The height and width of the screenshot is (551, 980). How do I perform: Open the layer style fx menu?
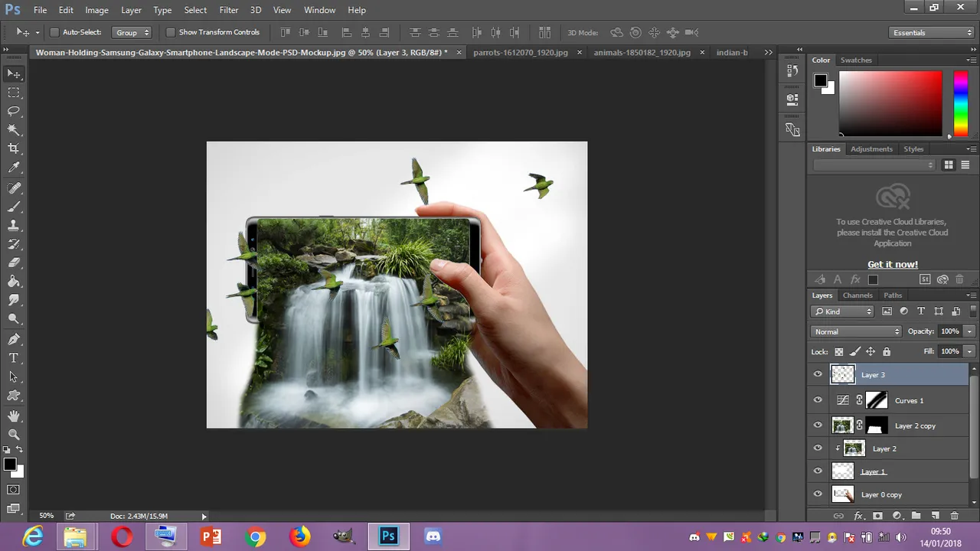pyautogui.click(x=858, y=516)
